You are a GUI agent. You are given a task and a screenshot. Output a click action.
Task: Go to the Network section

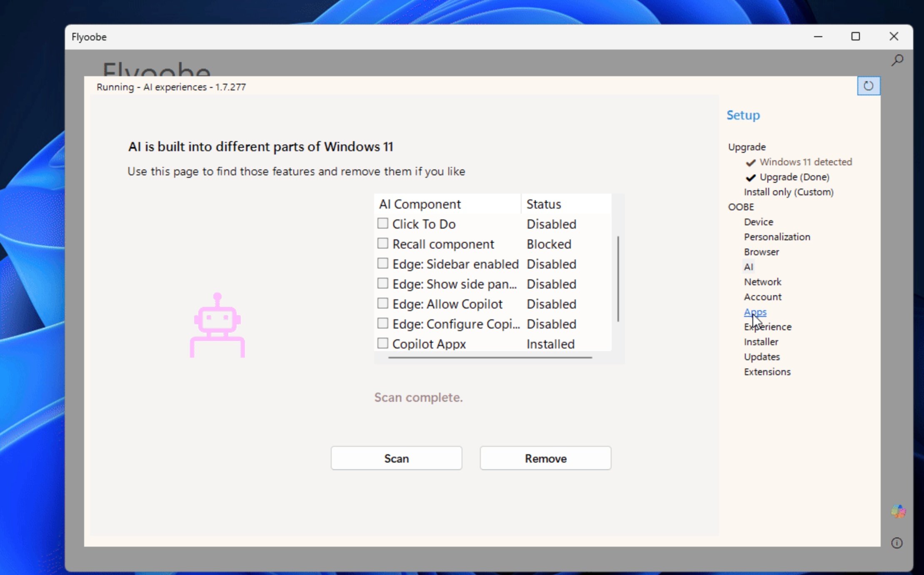762,282
